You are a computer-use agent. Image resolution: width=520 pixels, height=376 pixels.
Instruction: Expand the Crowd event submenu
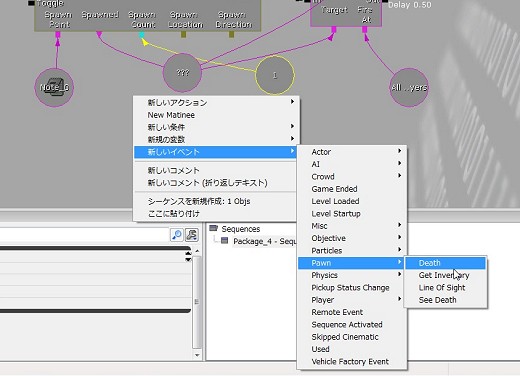352,176
